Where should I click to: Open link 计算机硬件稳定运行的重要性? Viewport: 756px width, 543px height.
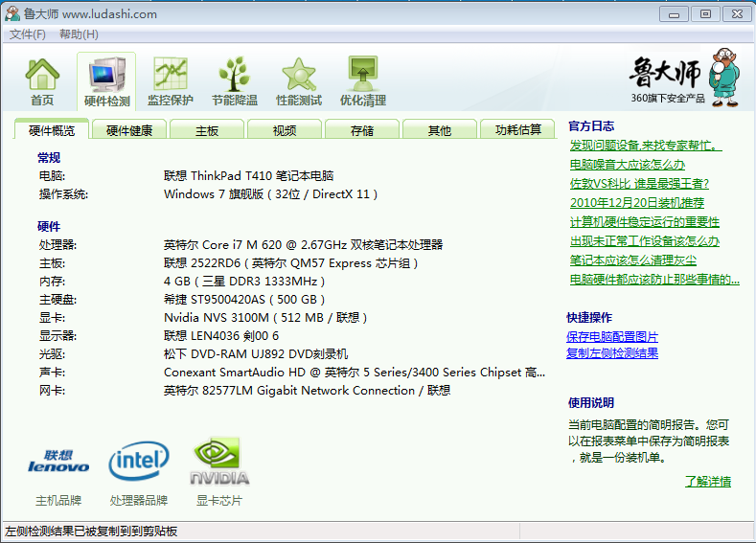645,222
